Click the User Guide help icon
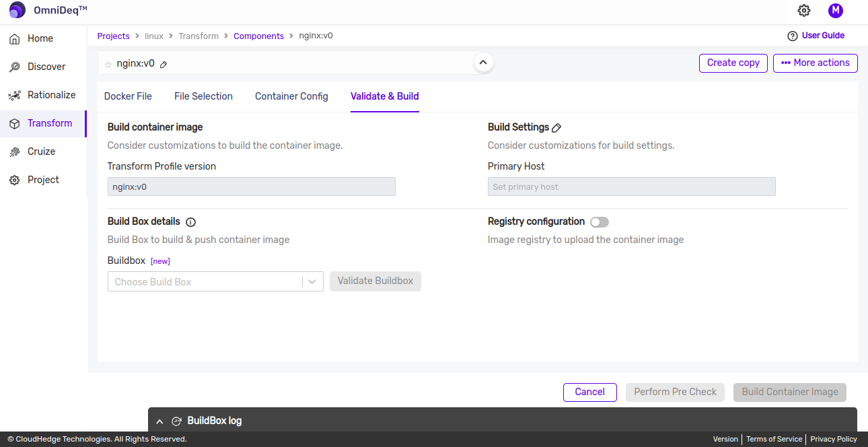 (x=792, y=36)
